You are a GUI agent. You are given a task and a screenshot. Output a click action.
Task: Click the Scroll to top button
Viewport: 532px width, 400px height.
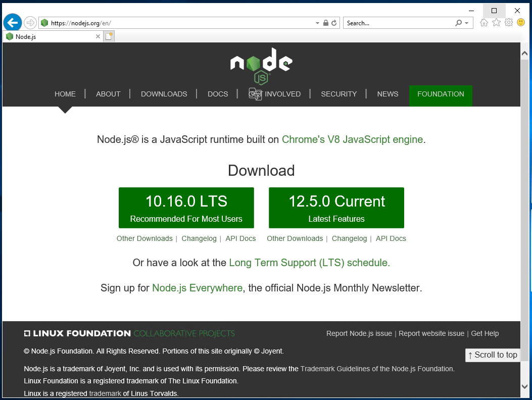[493, 355]
